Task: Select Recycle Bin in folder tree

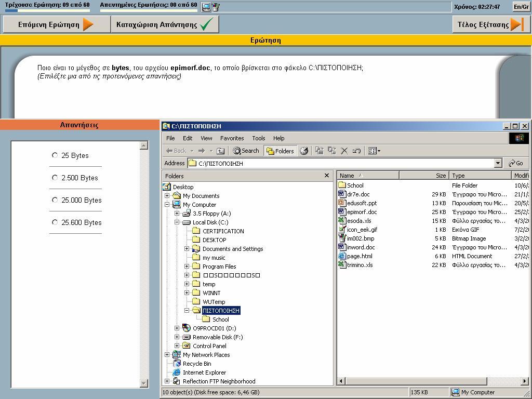Action: pyautogui.click(x=197, y=363)
